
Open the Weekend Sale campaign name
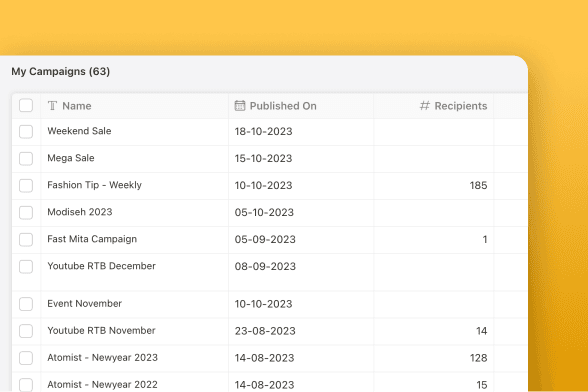click(x=79, y=131)
